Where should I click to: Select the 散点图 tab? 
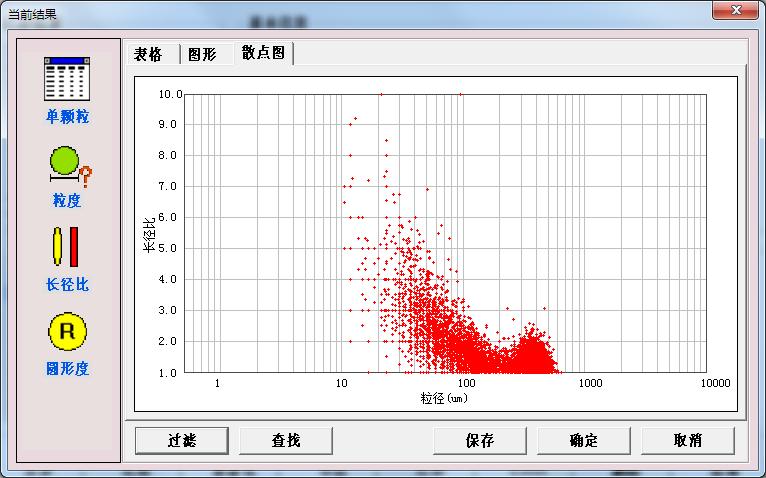pos(262,53)
